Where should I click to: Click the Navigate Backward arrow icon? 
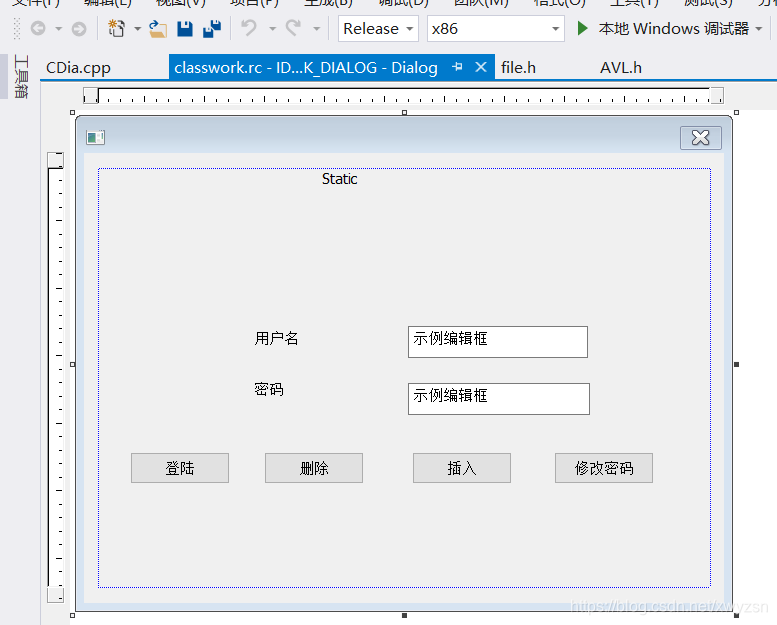[x=38, y=29]
